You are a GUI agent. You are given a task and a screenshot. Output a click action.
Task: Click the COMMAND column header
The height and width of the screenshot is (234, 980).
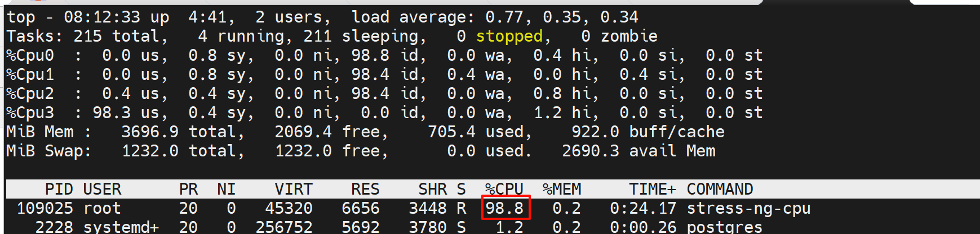click(x=720, y=189)
